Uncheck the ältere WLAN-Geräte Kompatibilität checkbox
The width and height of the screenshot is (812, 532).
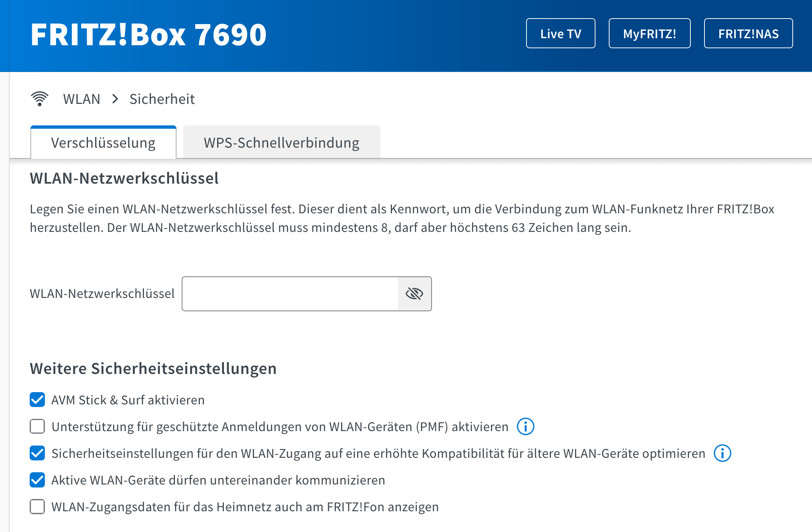[x=37, y=453]
